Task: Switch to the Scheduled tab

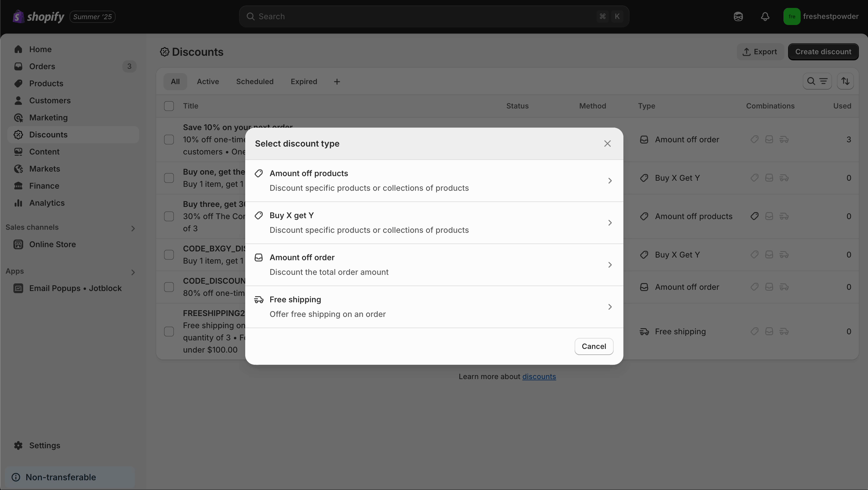Action: point(255,81)
